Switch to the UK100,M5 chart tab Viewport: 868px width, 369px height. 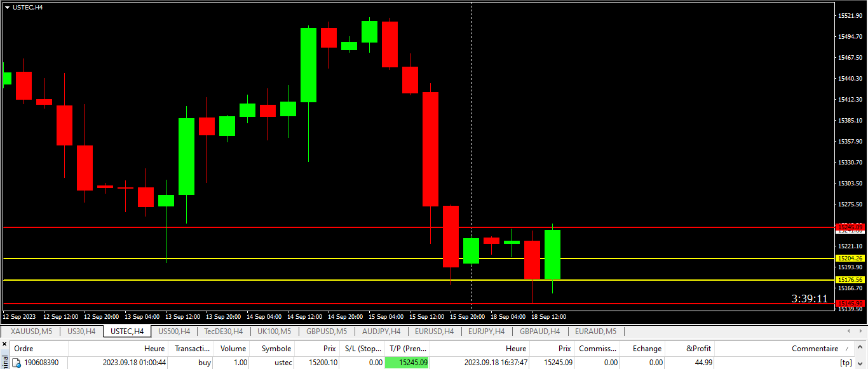click(275, 331)
